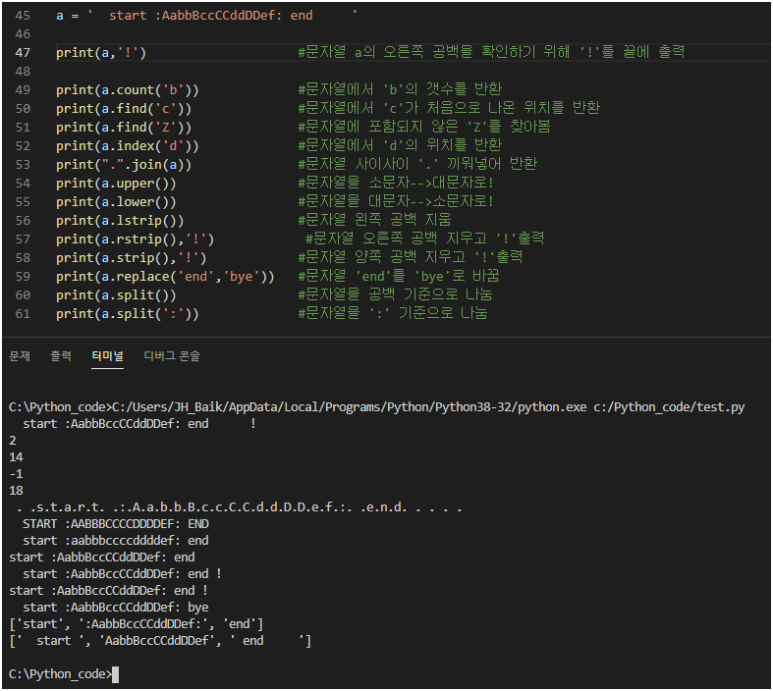This screenshot has width=773, height=691.
Task: Select the 터미널 tab
Action: pyautogui.click(x=107, y=356)
